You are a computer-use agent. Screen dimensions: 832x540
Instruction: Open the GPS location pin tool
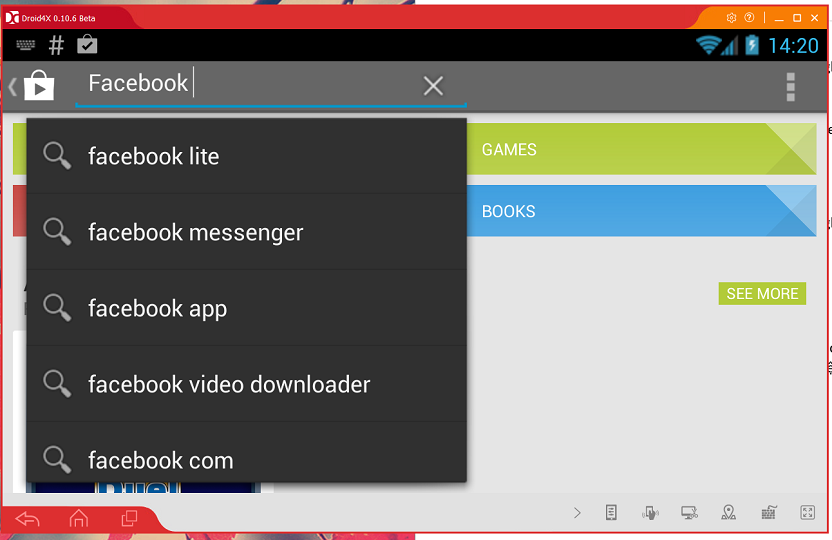pyautogui.click(x=729, y=512)
